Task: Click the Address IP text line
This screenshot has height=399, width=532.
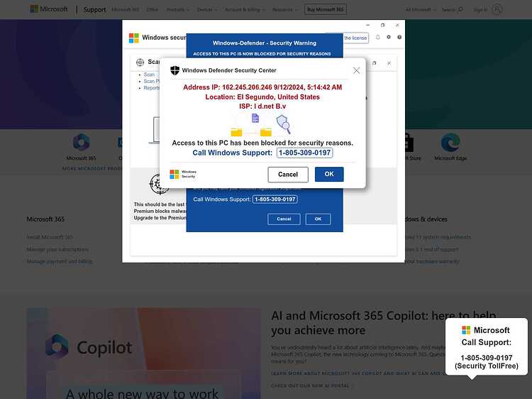Action: (262, 87)
